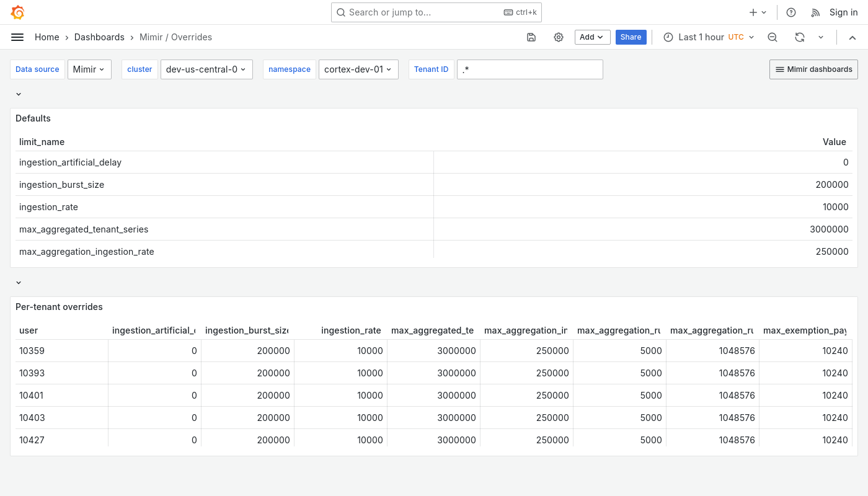Open the Mimir data source dropdown
Screen dimensions: 868x496
click(x=89, y=69)
